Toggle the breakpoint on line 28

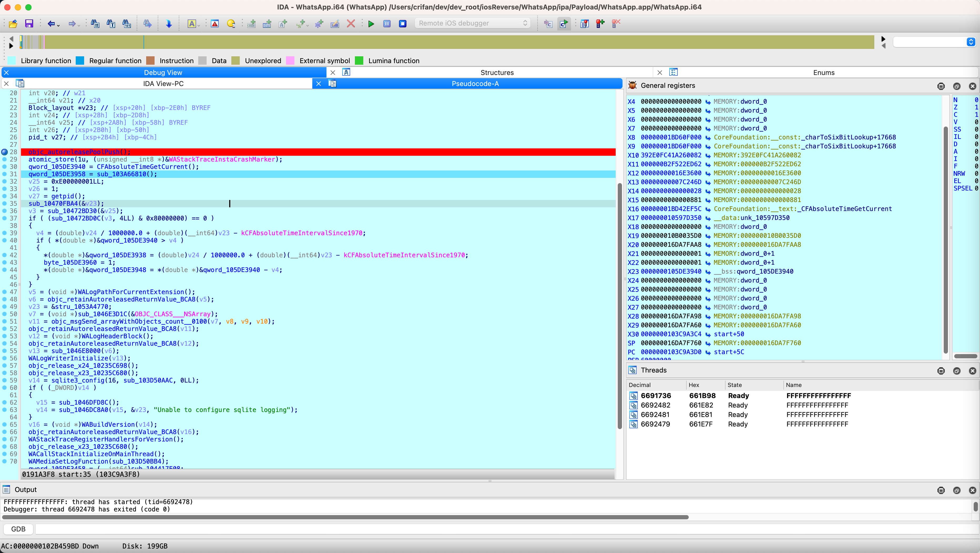coord(4,152)
